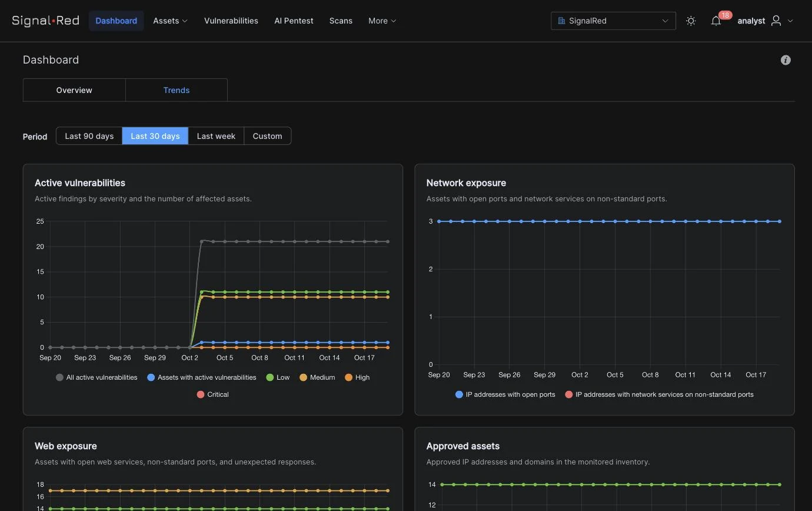
Task: Toggle the Medium severity legend series
Action: click(x=317, y=377)
